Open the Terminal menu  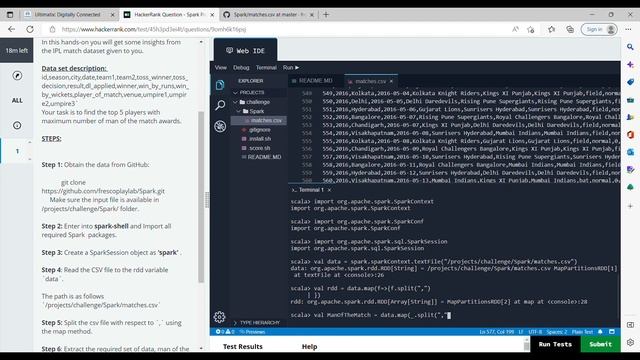(x=266, y=67)
